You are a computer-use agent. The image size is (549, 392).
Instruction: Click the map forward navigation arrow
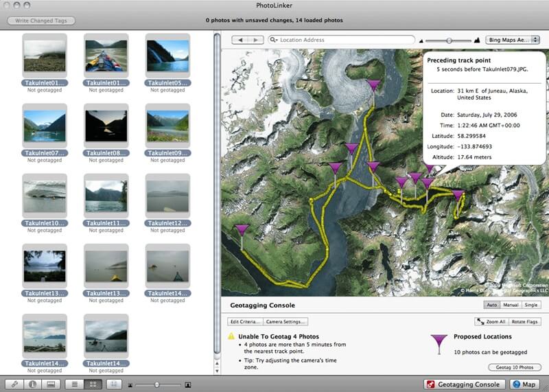pyautogui.click(x=255, y=41)
